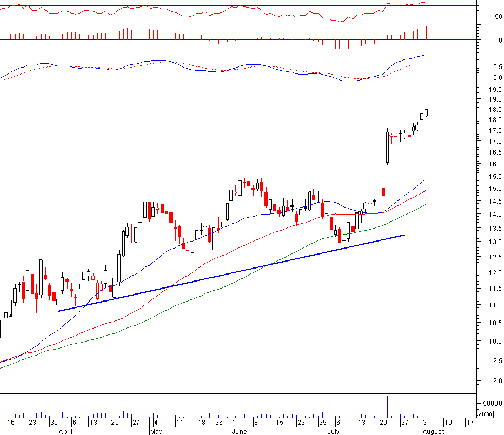Click the date label 10 in August
Image resolution: width=504 pixels, height=435 pixels.
click(x=448, y=423)
